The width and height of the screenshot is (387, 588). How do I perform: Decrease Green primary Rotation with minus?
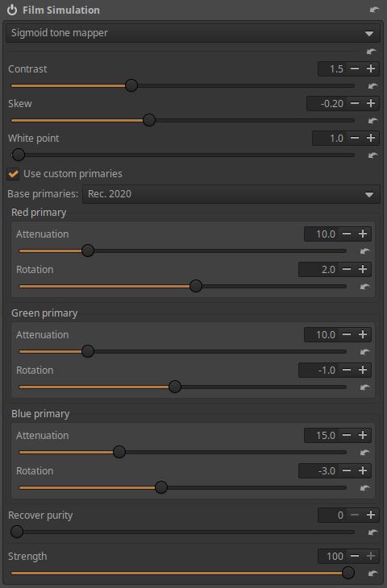[347, 371]
